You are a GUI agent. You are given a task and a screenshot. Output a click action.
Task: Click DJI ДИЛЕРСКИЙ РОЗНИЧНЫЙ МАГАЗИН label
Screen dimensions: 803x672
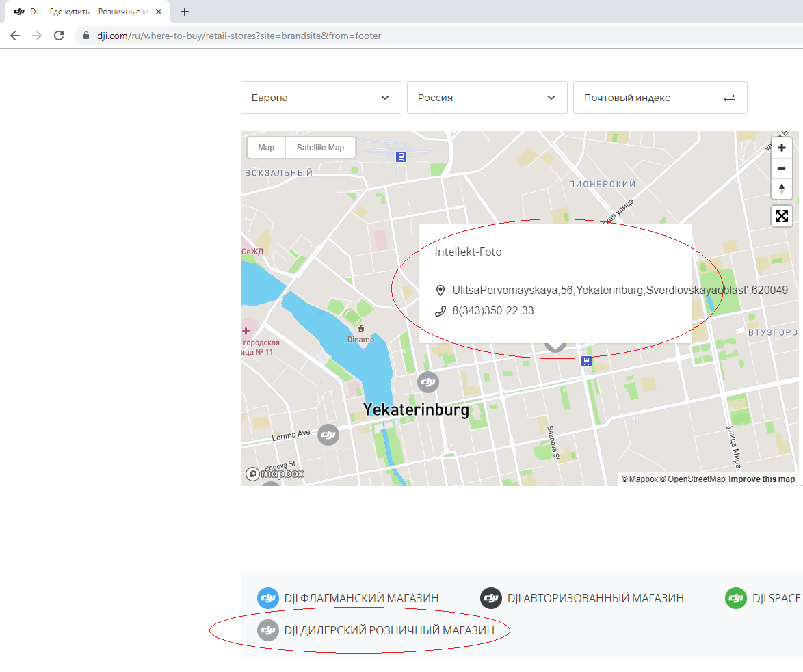[390, 630]
